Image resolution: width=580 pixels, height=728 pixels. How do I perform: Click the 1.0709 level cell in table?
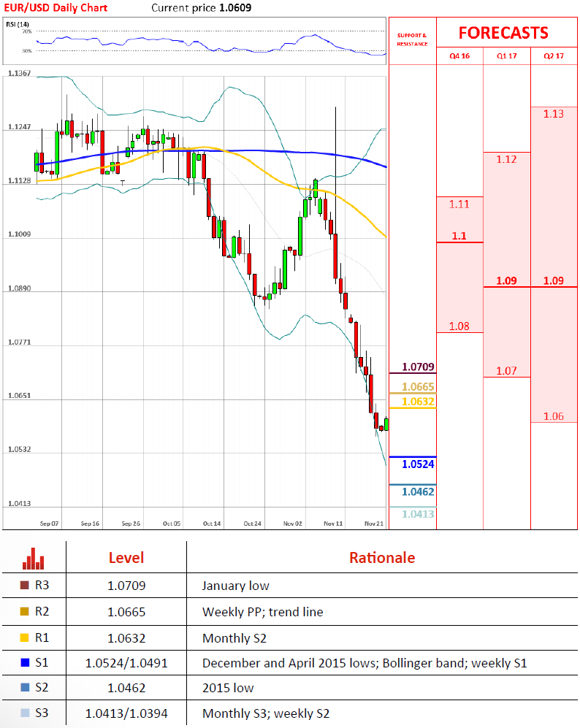126,586
